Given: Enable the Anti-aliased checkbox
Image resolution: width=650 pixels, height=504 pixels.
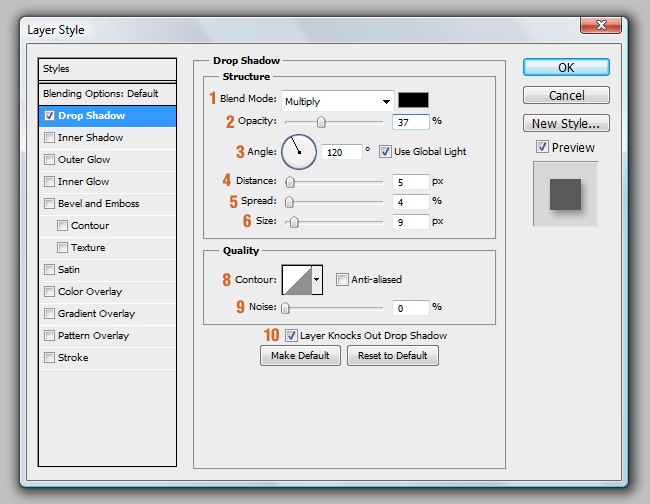Looking at the screenshot, I should [x=342, y=280].
